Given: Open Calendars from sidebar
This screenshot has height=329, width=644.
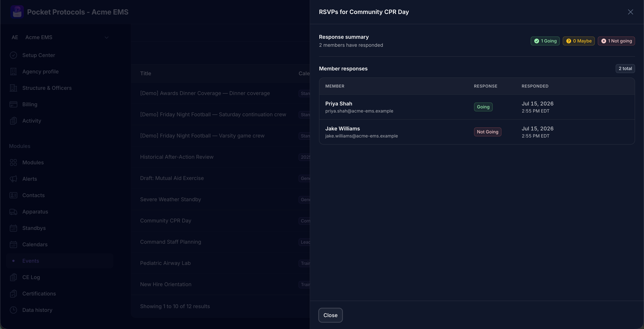Looking at the screenshot, I should (x=60, y=244).
